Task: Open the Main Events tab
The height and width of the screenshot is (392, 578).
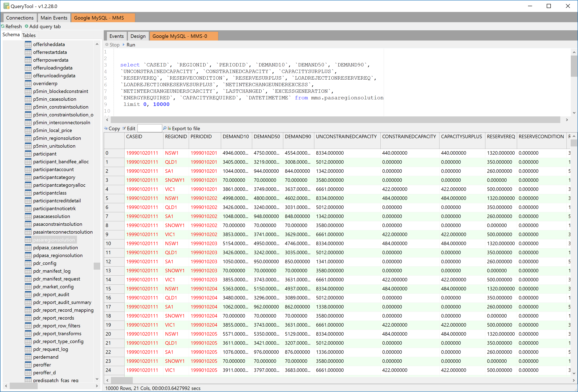Action: [x=54, y=18]
